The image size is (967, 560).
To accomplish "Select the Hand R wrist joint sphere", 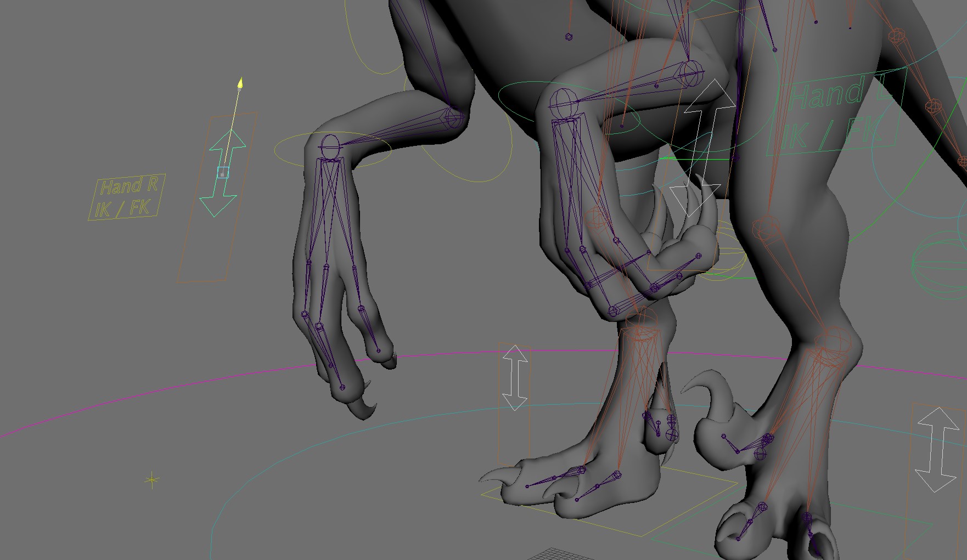I will coord(330,146).
